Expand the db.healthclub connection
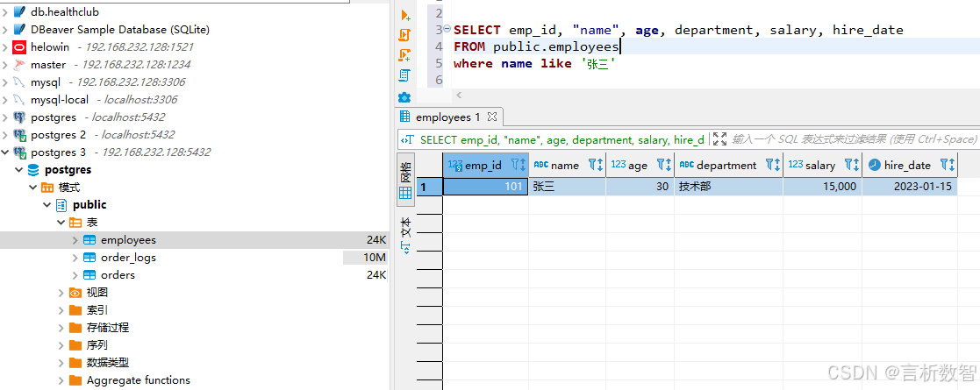The width and height of the screenshot is (980, 390). 5,12
